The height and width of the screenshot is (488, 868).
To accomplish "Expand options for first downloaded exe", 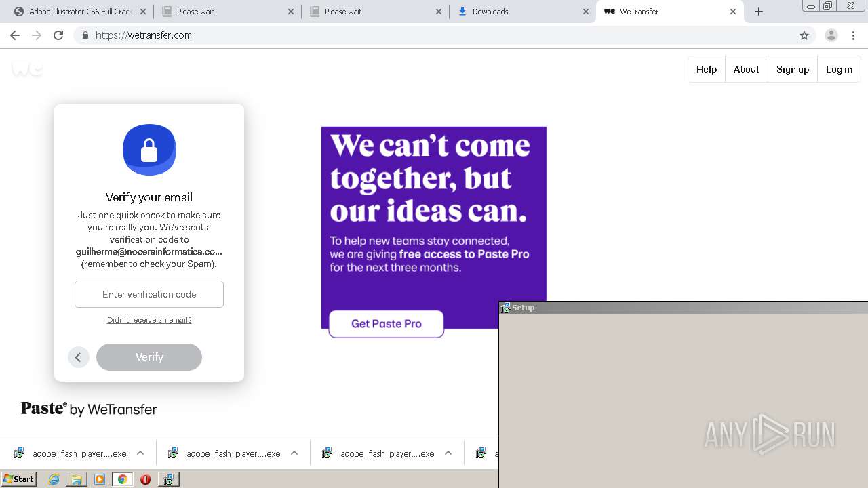I will tap(140, 453).
